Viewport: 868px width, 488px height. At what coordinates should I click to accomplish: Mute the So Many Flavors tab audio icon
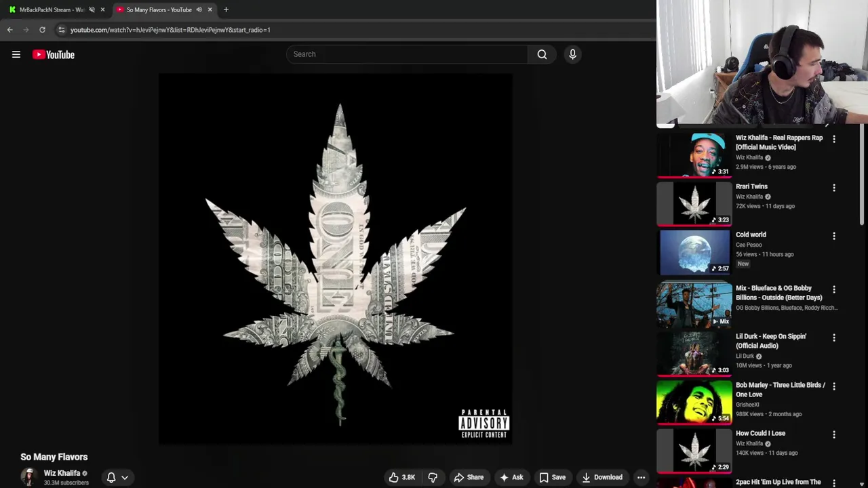pos(199,9)
